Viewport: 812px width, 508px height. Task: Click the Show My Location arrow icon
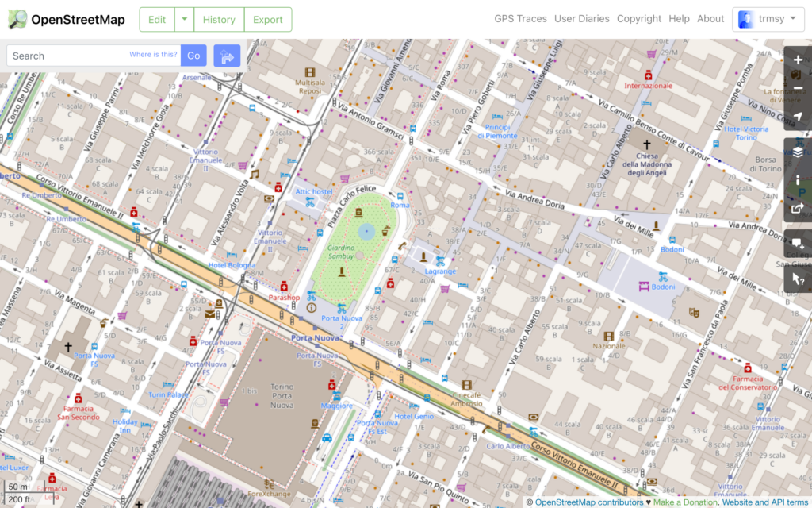pos(799,116)
